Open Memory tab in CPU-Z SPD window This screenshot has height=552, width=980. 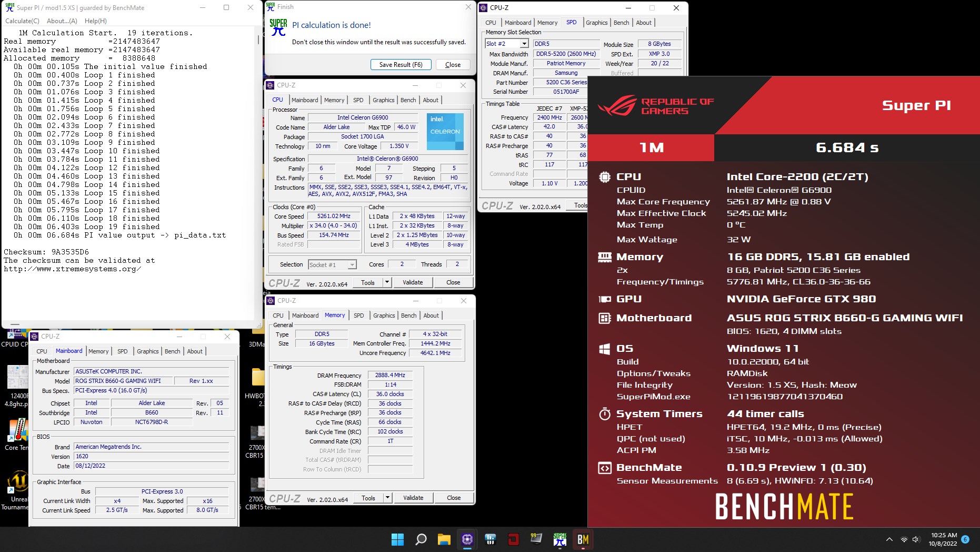click(x=547, y=23)
